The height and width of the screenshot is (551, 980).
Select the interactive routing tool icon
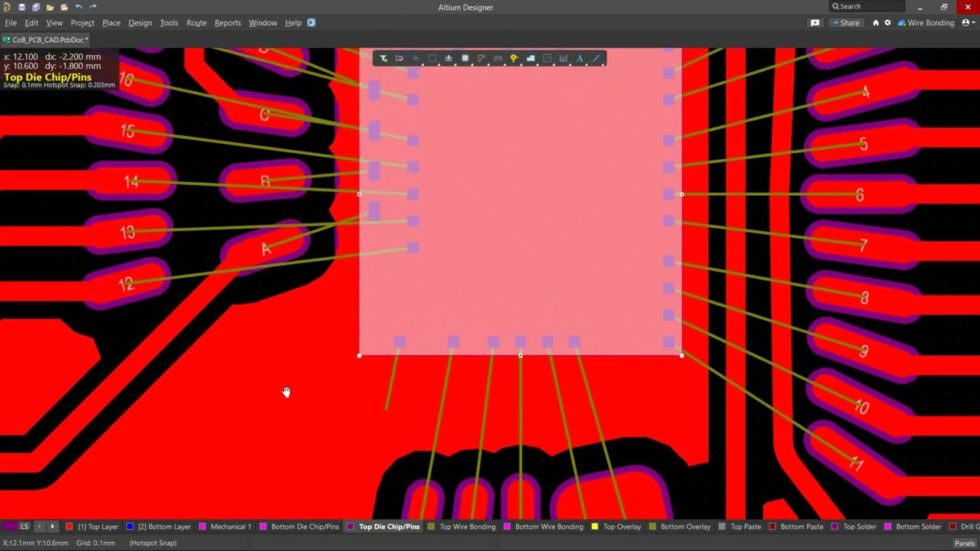[x=482, y=59]
